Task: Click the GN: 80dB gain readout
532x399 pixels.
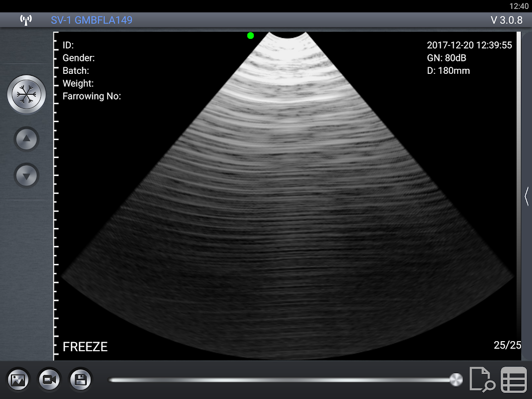Action: point(446,58)
